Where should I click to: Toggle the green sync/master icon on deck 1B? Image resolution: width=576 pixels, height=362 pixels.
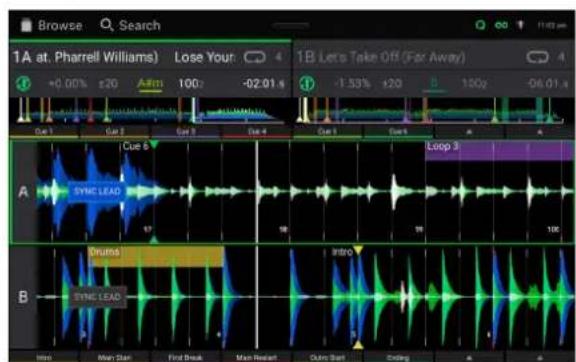click(307, 84)
